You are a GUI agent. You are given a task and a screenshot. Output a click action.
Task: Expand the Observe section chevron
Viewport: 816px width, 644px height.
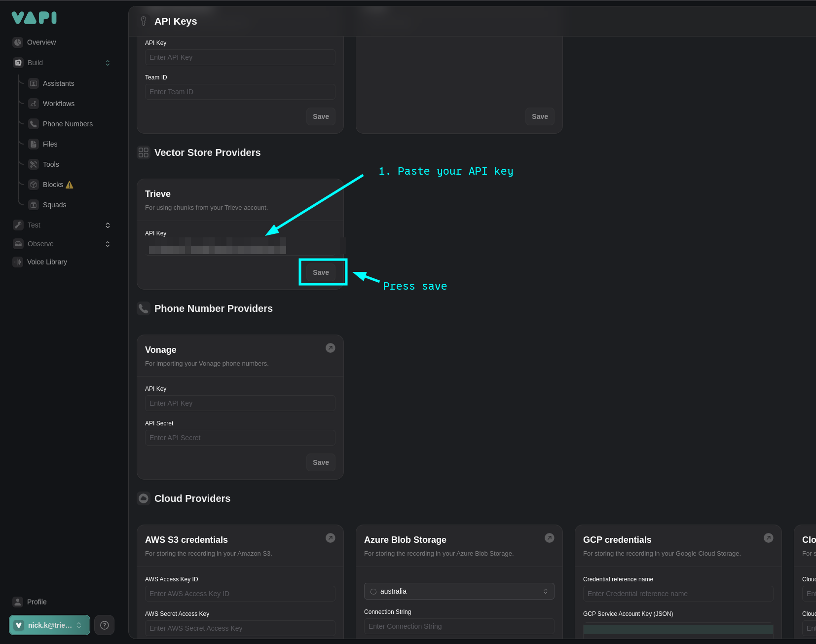coord(108,244)
